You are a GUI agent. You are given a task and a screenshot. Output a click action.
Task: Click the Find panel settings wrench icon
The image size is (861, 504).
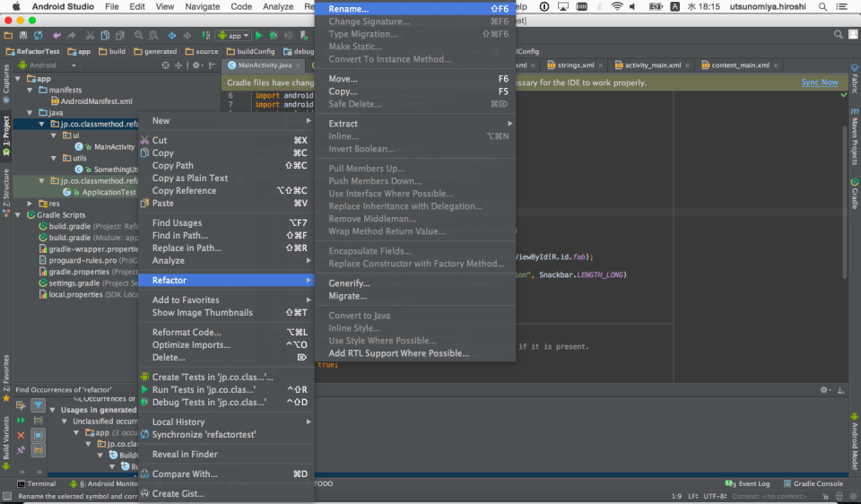tap(21, 405)
